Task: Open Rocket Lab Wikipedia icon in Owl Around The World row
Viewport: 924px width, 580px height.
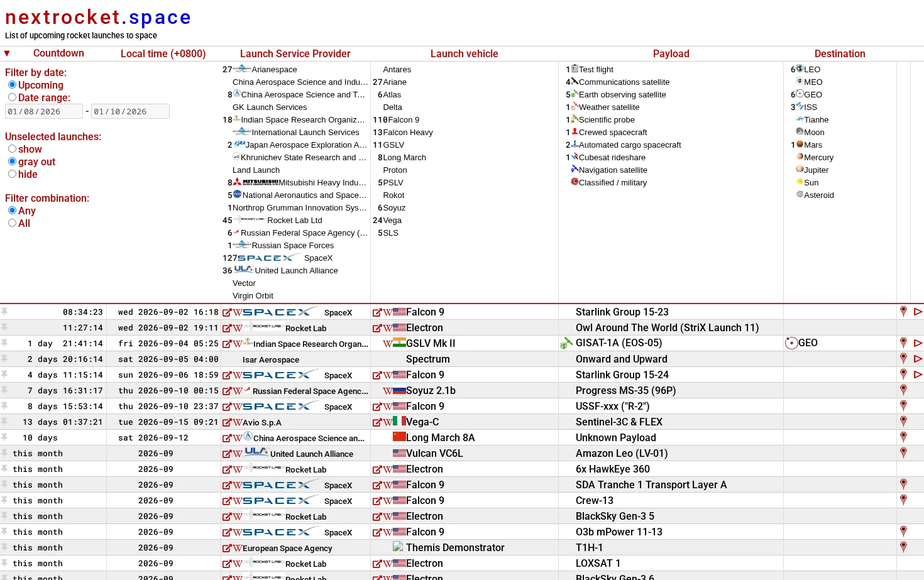Action: 238,328
